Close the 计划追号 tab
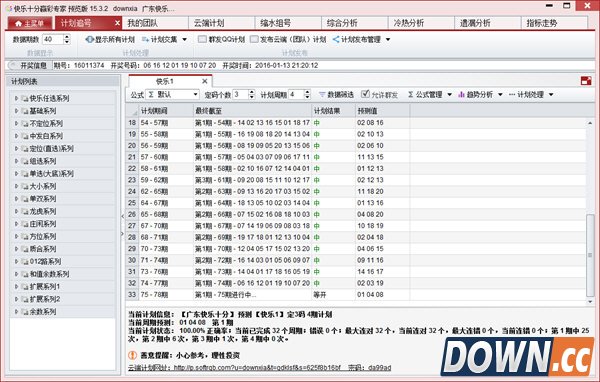This screenshot has height=382, width=600. click(117, 23)
